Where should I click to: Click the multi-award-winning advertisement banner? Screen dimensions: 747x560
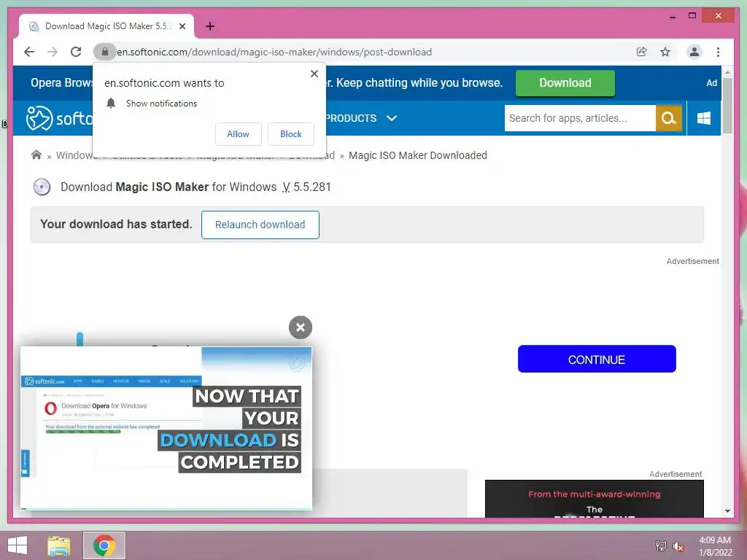point(594,499)
